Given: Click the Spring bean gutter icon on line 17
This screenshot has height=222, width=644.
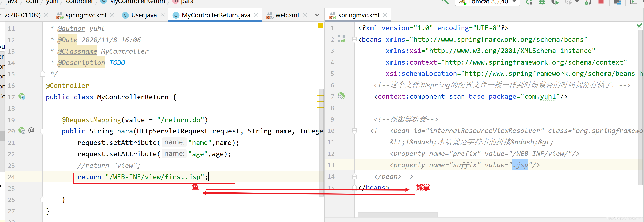Looking at the screenshot, I should (x=22, y=96).
